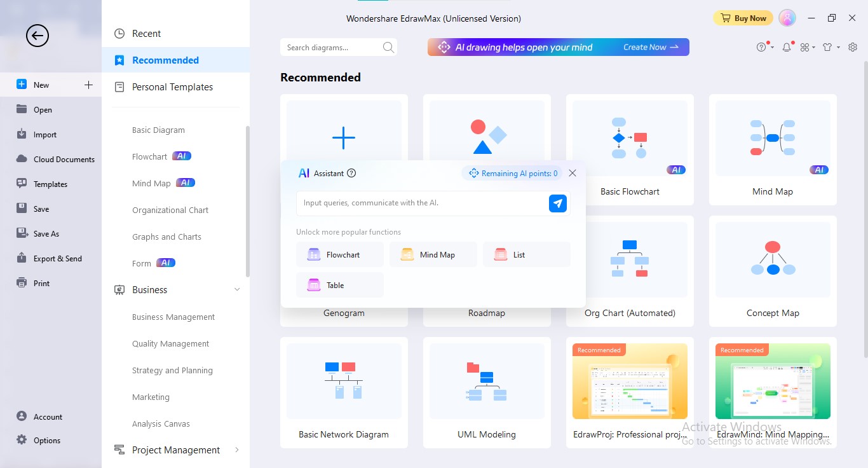The height and width of the screenshot is (468, 868).
Task: Click the sidebar category scrollbar
Action: [247, 201]
